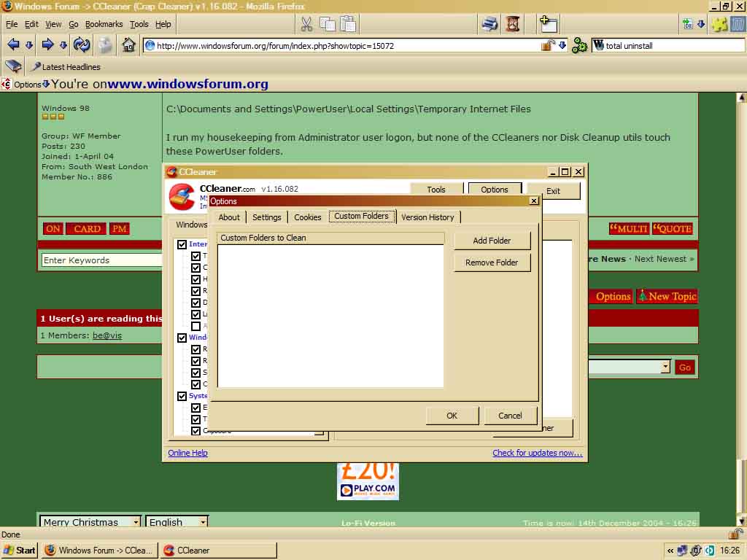Click the CCleaner icon beside the Options toolbar label
Viewport: 747px width, 560px height.
(x=6, y=85)
